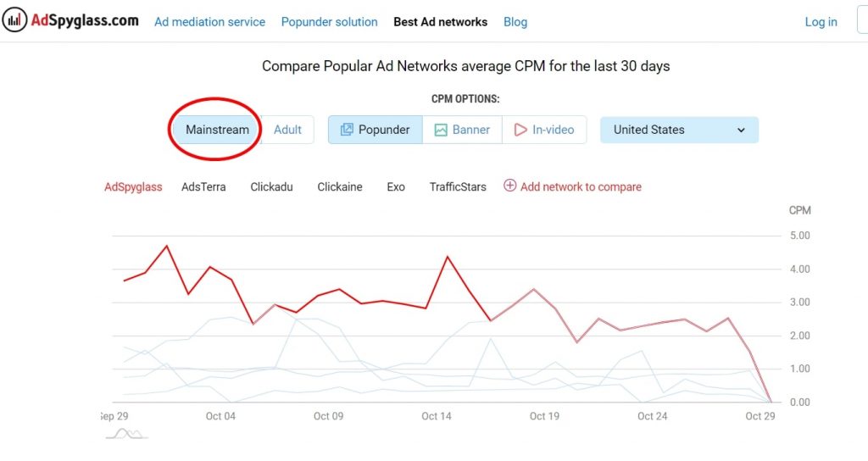Click the 0.00 CPM axis value
Image resolution: width=868 pixels, height=461 pixels.
pos(799,403)
